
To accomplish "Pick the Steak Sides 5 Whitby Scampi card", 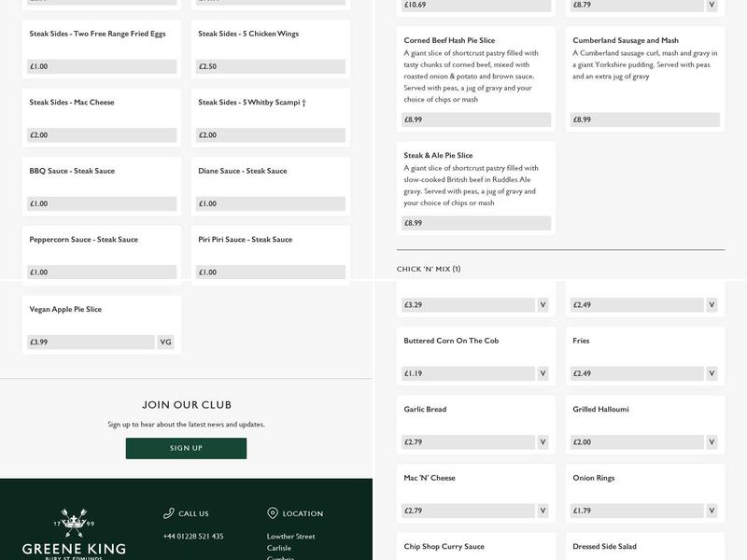I will (x=271, y=117).
